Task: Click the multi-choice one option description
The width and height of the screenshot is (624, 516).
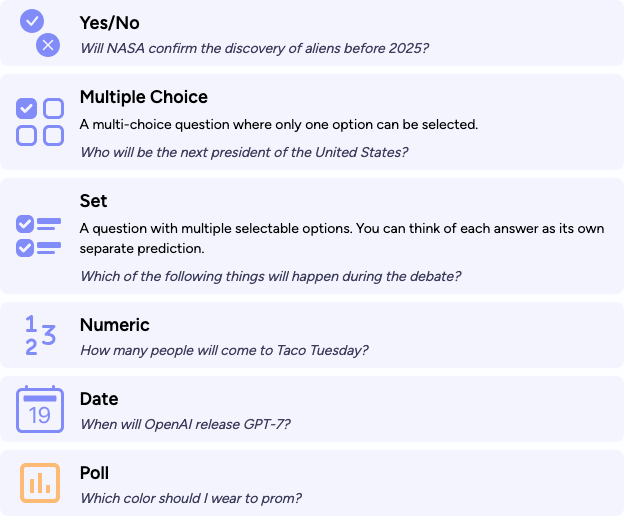Action: click(x=279, y=125)
